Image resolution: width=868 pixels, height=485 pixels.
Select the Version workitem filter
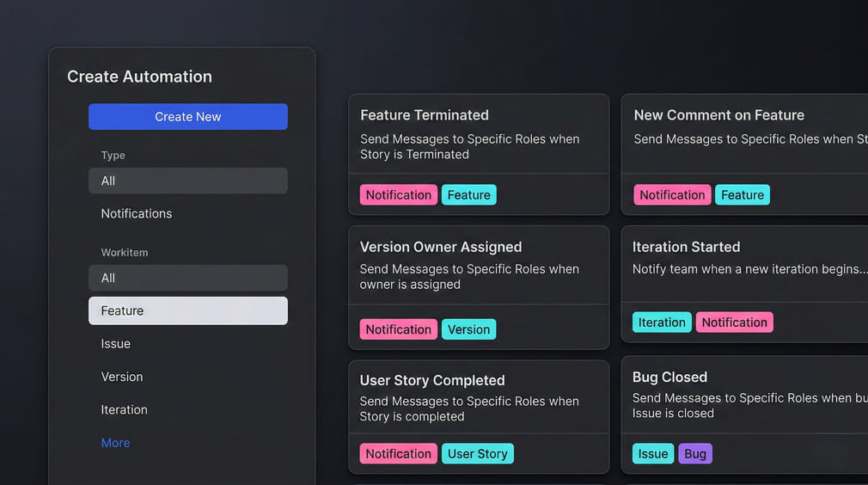pyautogui.click(x=122, y=377)
